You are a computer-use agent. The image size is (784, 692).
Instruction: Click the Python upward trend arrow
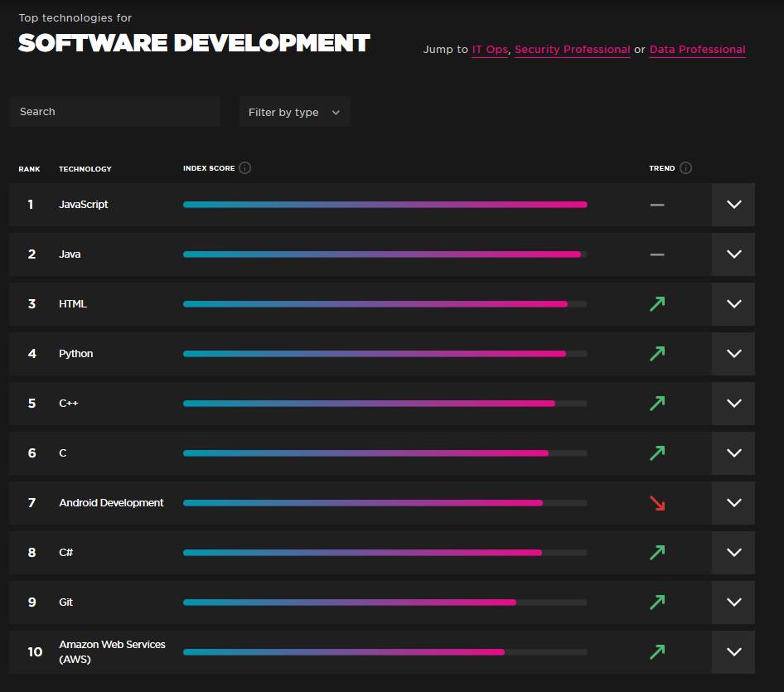coord(657,354)
